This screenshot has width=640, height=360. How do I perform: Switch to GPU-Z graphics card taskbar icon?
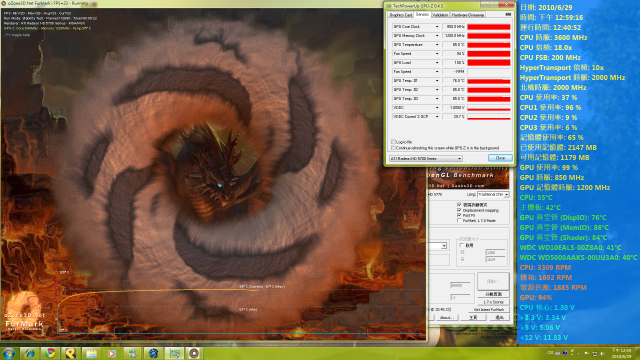pos(174,353)
